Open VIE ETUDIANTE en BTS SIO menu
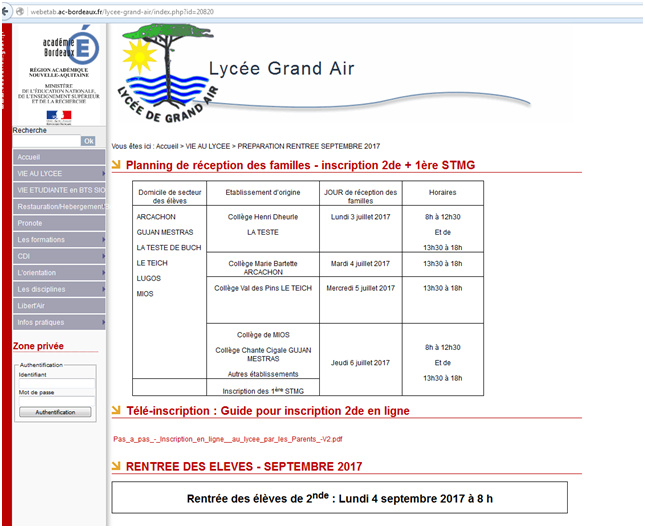This screenshot has height=528, width=645. pos(59,190)
